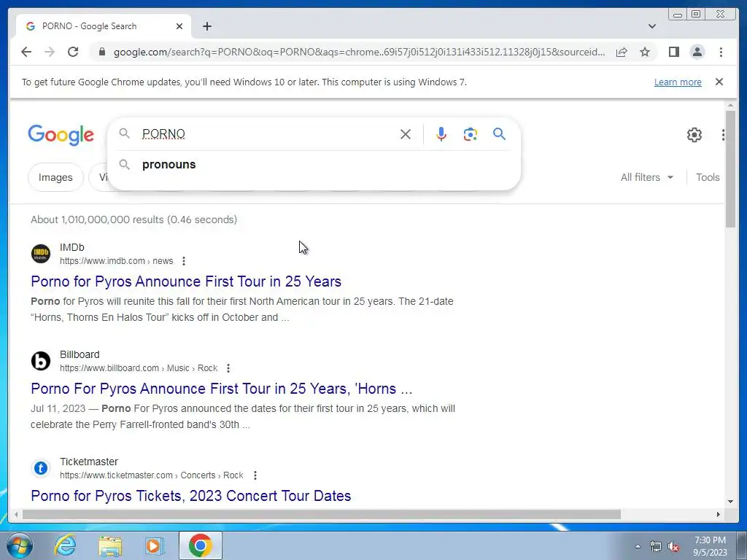Click the horizontal scrollbar thumb
The width and height of the screenshot is (747, 560).
click(322, 514)
